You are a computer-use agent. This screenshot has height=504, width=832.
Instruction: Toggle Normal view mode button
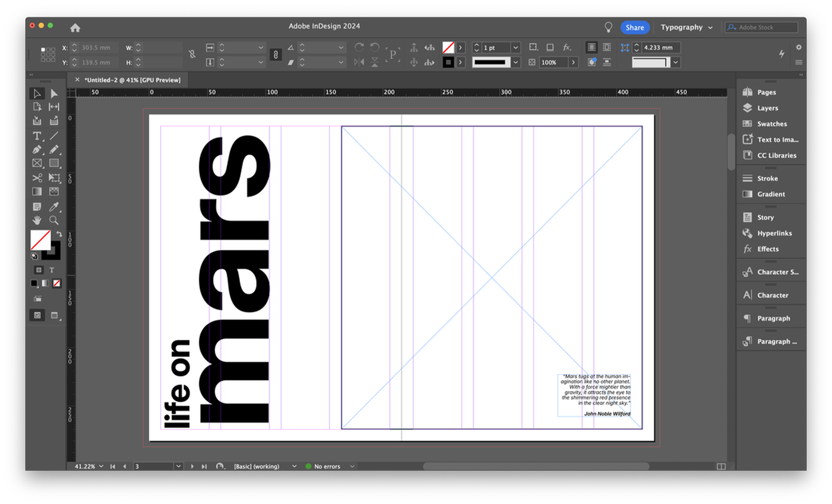(37, 315)
